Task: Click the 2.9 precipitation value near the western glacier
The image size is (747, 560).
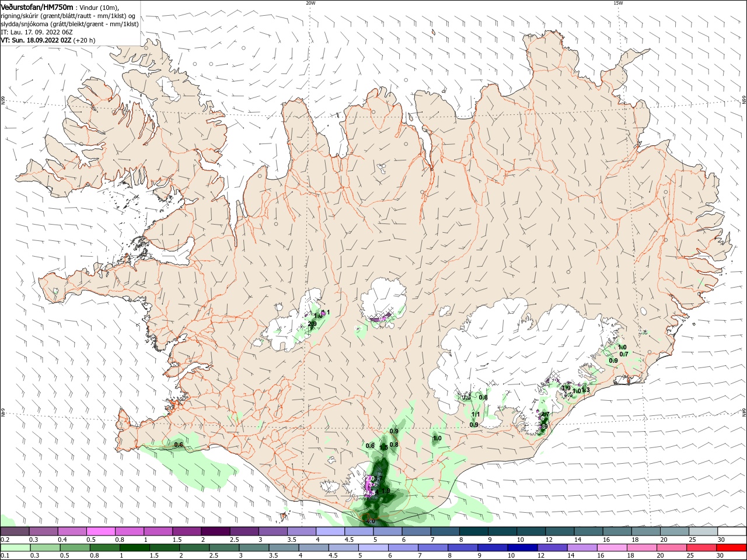Action: [x=312, y=324]
